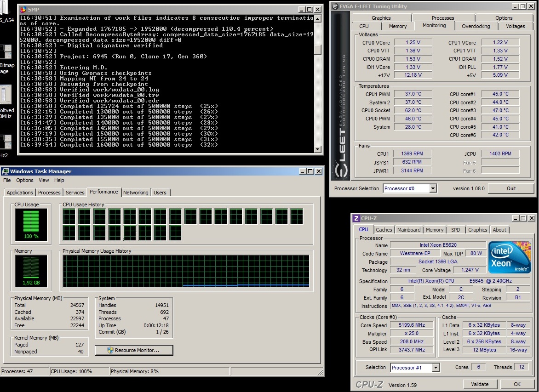Click the QPI Link 3743.7 MHz field
Screen dimensions: 539x392
pyautogui.click(x=412, y=350)
